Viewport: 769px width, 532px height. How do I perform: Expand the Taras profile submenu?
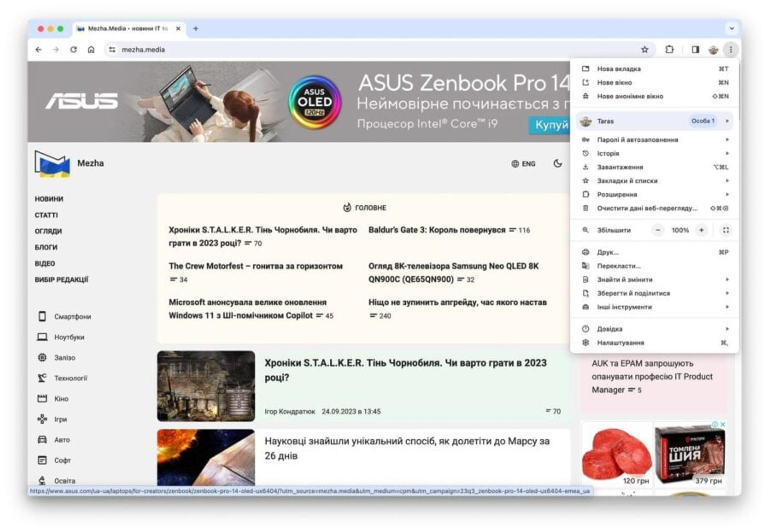coord(654,121)
